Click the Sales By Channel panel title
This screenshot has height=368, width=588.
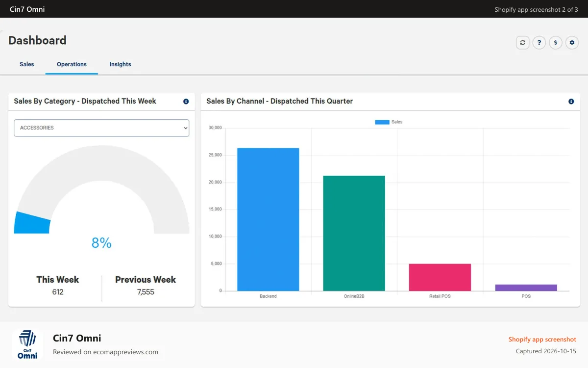click(279, 101)
